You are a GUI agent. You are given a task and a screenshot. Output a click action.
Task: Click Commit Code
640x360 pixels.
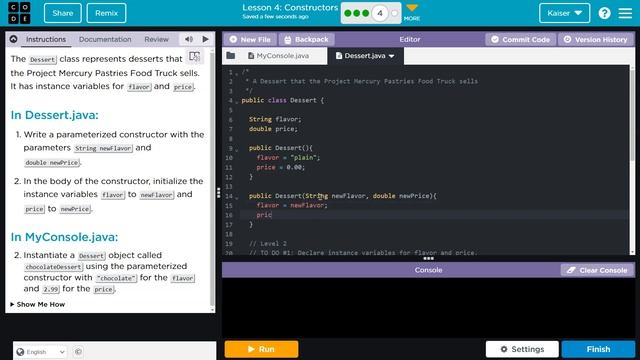520,39
